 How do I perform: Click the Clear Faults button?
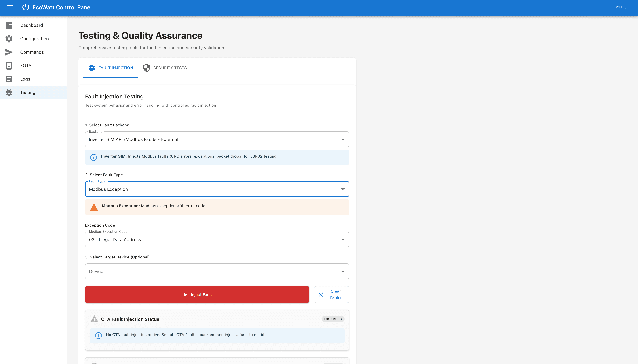[x=331, y=294]
